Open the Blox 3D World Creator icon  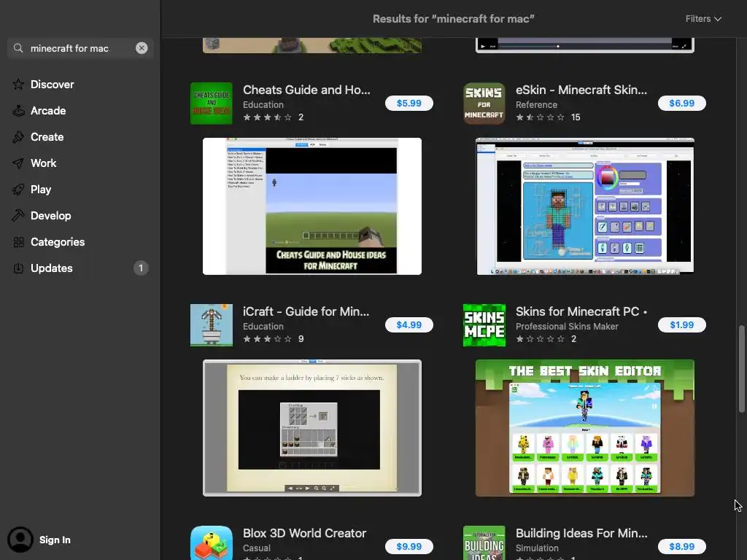pyautogui.click(x=212, y=542)
